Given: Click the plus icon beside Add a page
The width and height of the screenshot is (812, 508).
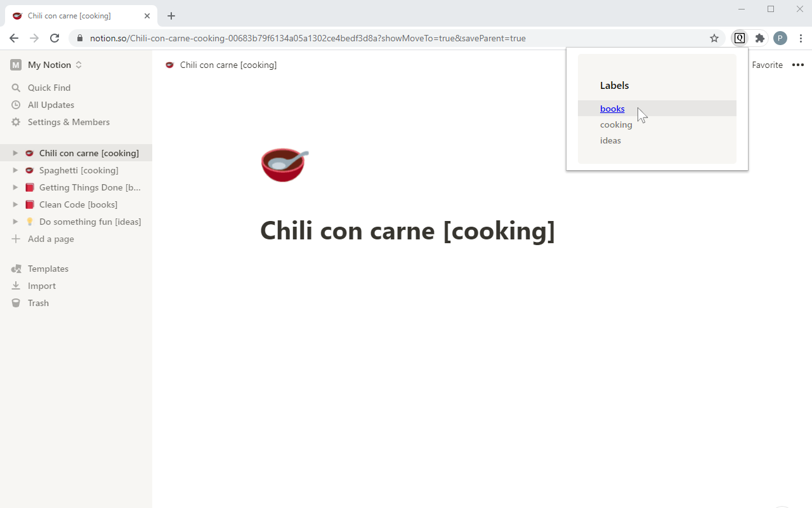Looking at the screenshot, I should tap(16, 239).
